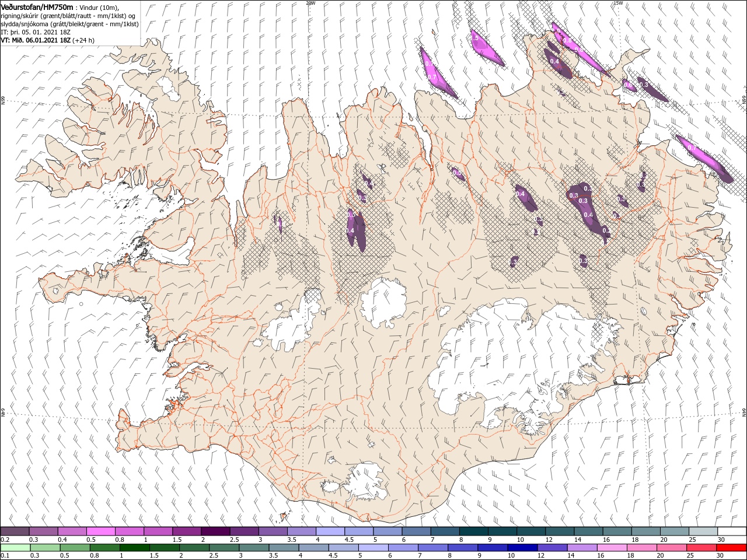Pick the darkest purple 2–2.5 swatch in the upper legend row

click(215, 531)
